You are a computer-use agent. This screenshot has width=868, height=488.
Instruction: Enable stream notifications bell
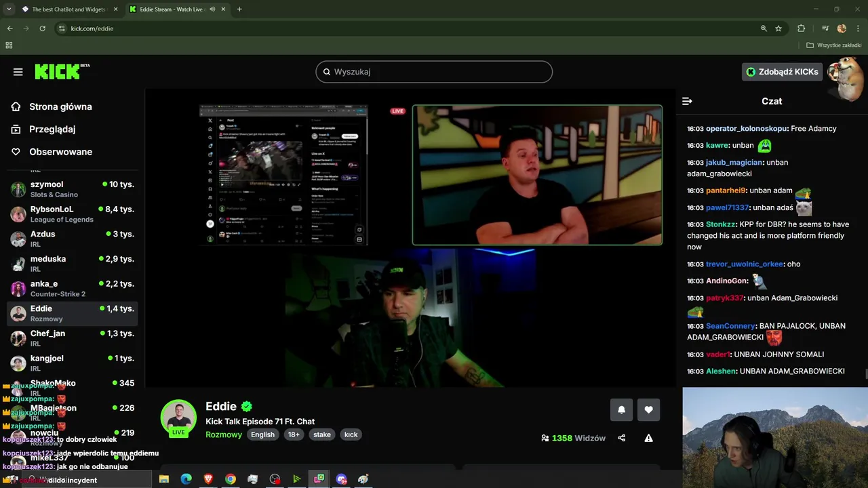621,409
